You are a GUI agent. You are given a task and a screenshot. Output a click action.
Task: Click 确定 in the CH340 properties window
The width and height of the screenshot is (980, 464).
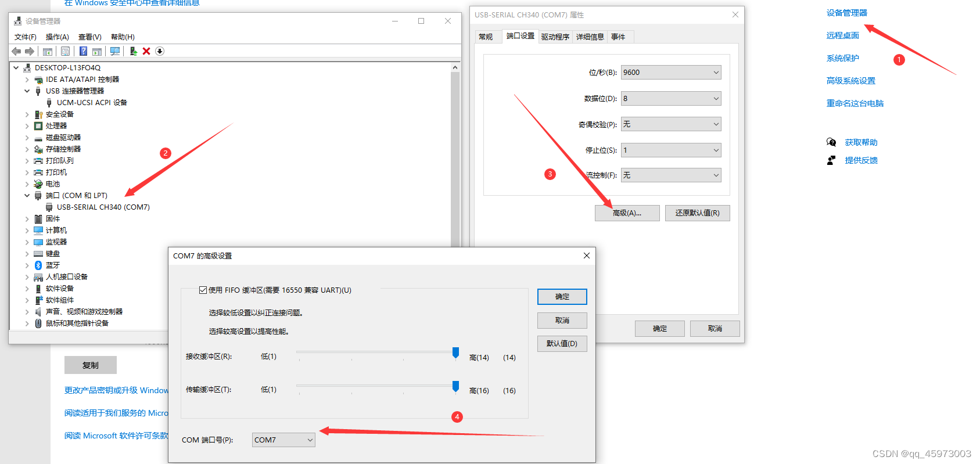(x=660, y=329)
